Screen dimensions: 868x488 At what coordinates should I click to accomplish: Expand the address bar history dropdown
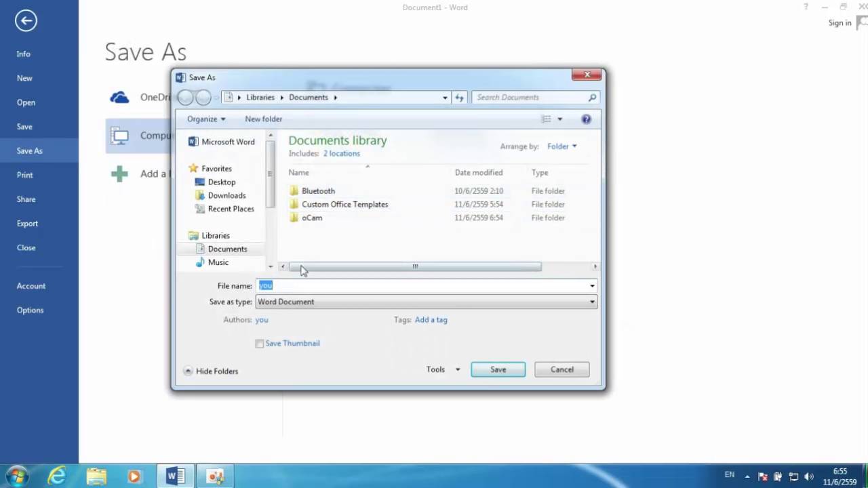point(445,98)
